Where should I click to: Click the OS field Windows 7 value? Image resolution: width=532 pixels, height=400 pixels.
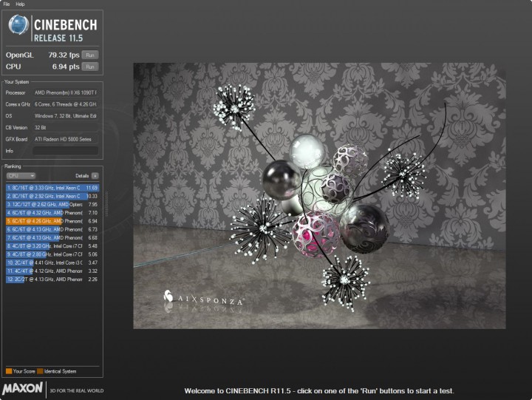pyautogui.click(x=65, y=116)
